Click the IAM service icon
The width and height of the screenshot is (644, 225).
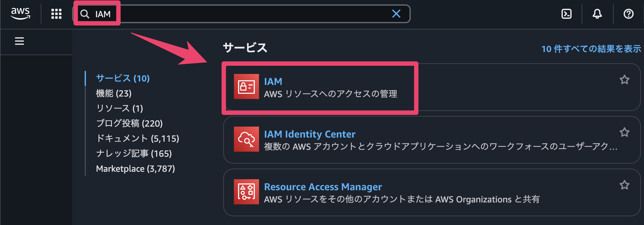tap(246, 86)
